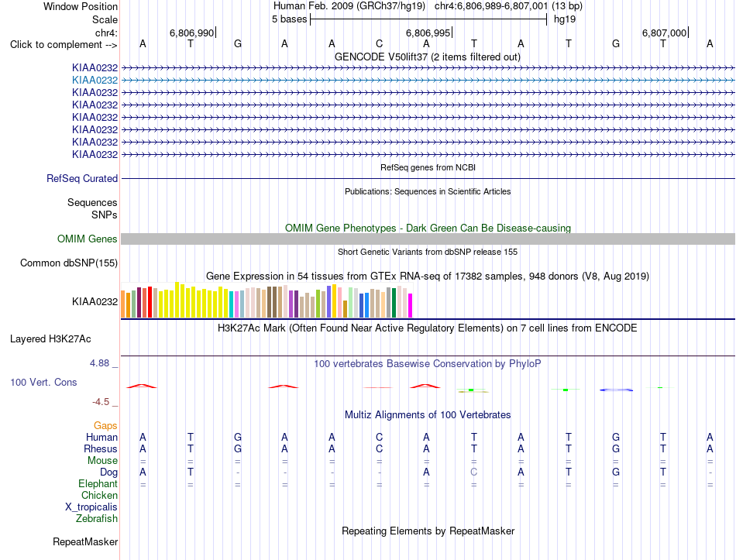Click the Basewise Conservation by PhyloP title
The image size is (736, 560).
click(428, 364)
